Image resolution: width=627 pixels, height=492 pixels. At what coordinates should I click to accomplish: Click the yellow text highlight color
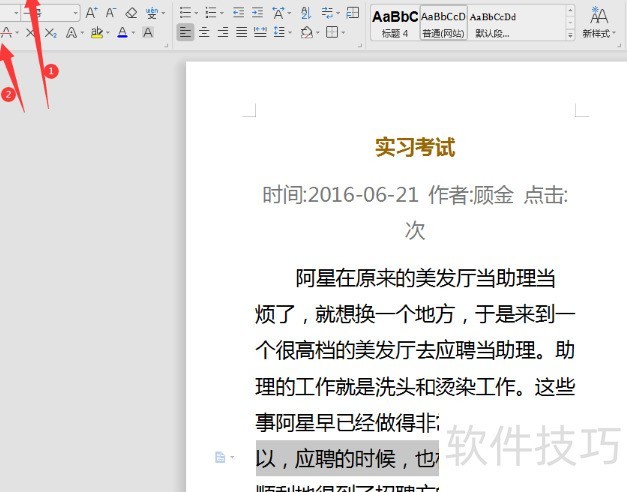96,33
